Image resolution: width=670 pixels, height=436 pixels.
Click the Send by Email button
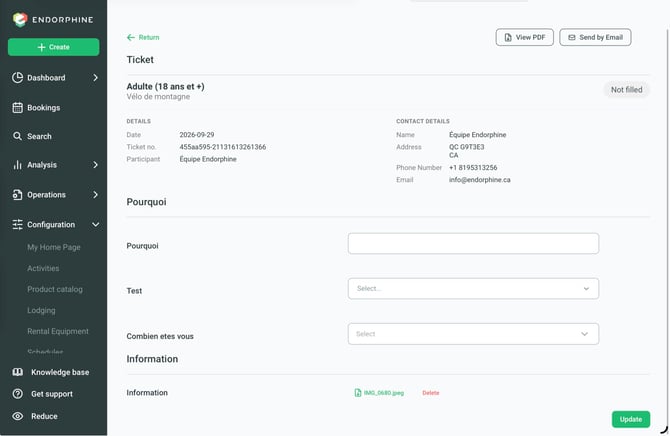point(595,38)
